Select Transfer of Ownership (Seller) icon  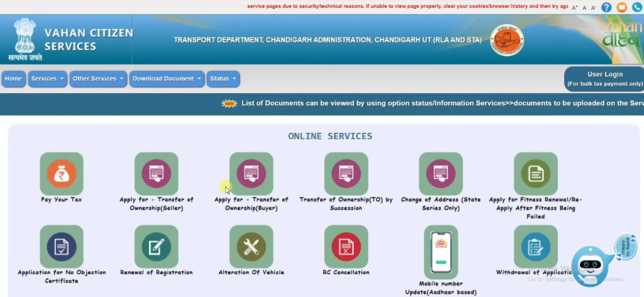click(156, 174)
